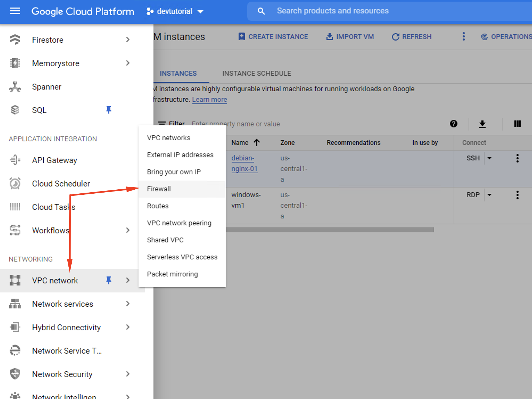
Task: Select Firewall from the submenu
Action: 182,189
